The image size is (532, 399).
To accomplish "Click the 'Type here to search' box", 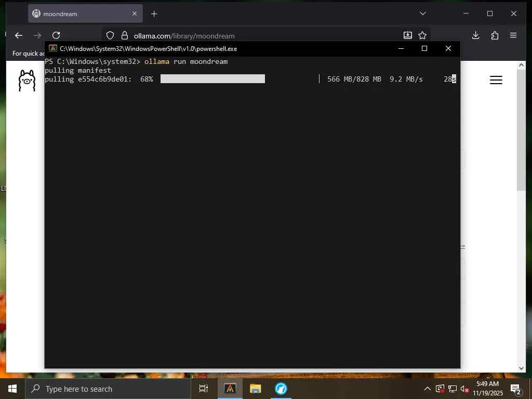I will point(108,389).
